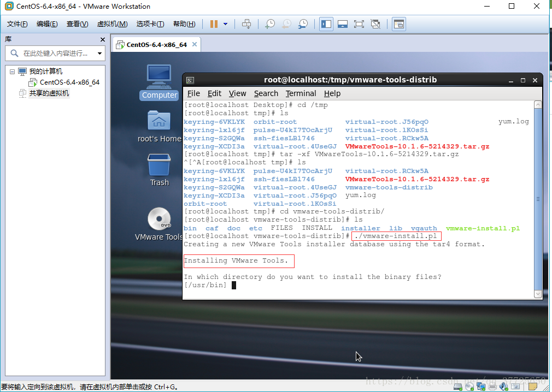The image size is (552, 392).
Task: Select the VMware Tools DVD icon
Action: [x=159, y=224]
